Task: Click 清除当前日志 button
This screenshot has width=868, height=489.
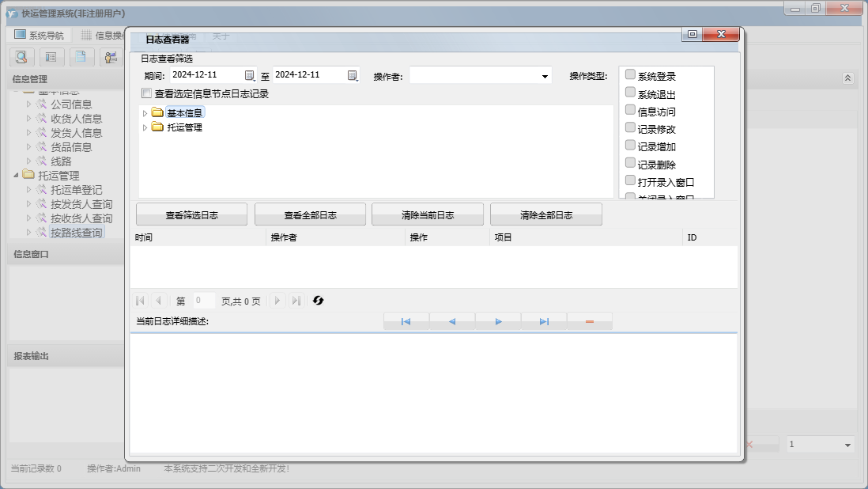Action: tap(428, 215)
